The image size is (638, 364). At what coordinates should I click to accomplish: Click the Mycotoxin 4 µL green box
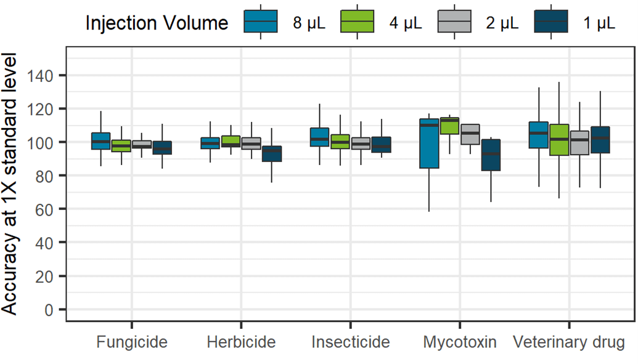coord(449,126)
